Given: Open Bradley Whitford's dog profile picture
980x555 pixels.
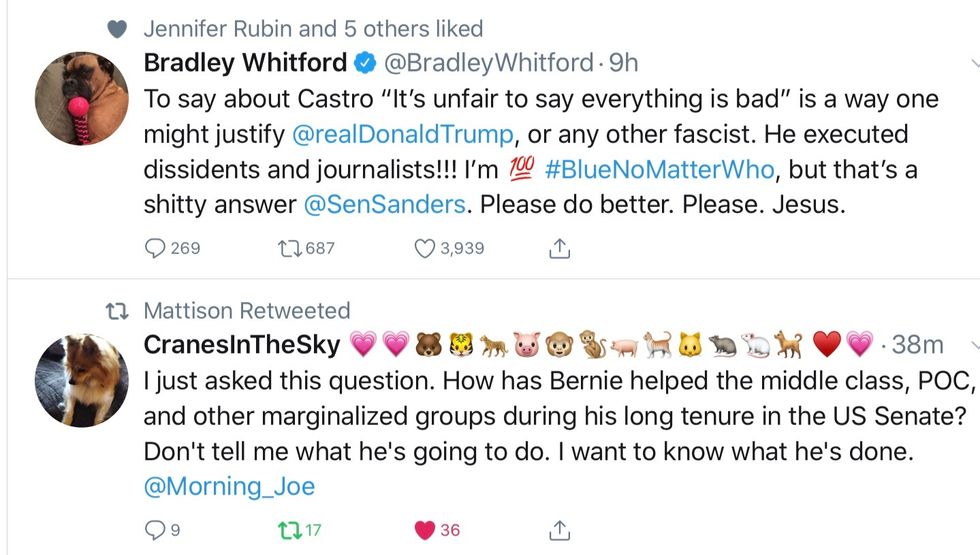Looking at the screenshot, I should (82, 98).
